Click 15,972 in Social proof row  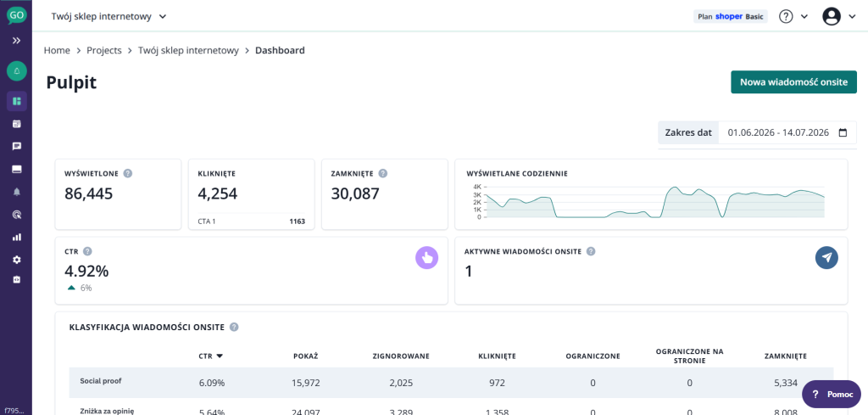pyautogui.click(x=305, y=383)
